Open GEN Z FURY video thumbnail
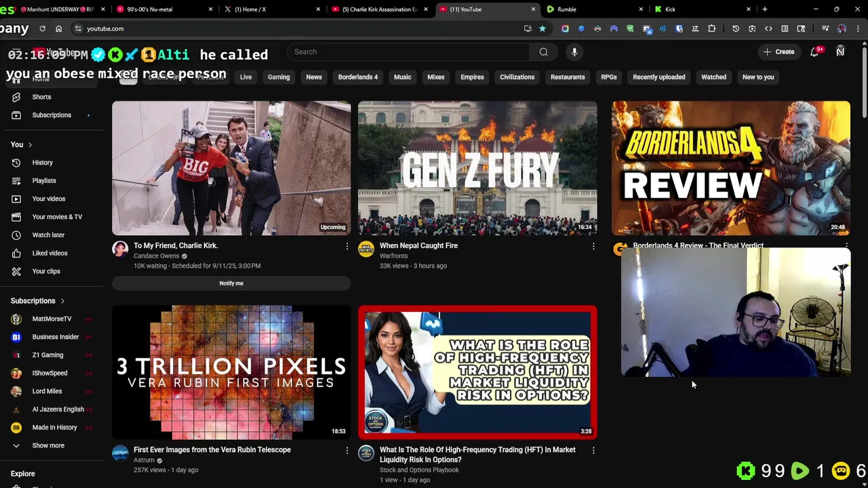Image resolution: width=868 pixels, height=488 pixels. (x=477, y=168)
